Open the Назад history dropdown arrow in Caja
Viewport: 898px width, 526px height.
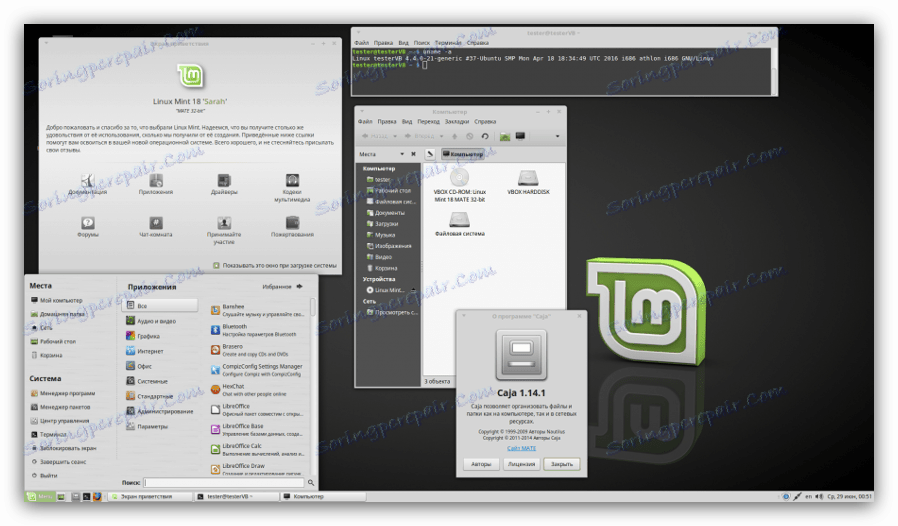(395, 136)
